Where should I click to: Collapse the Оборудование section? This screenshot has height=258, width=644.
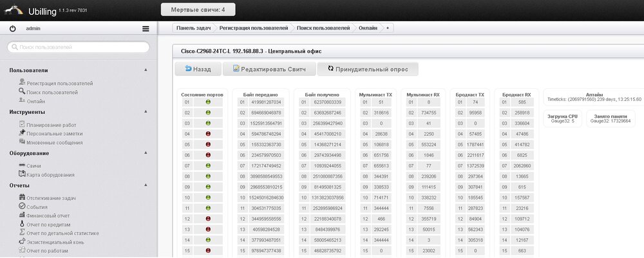[146, 153]
